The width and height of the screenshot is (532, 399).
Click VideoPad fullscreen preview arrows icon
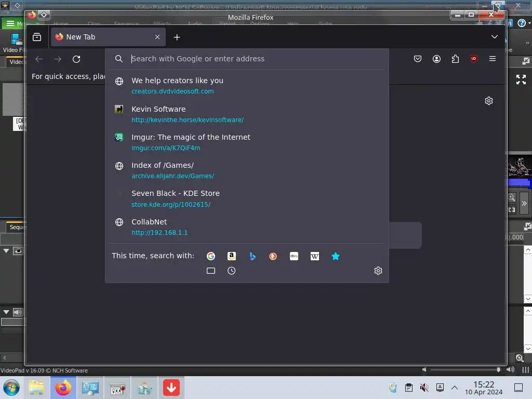pos(521,79)
